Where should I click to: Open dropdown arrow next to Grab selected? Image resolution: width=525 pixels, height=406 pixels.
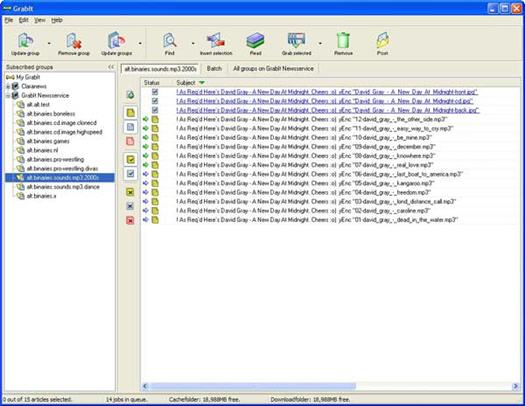coord(320,43)
